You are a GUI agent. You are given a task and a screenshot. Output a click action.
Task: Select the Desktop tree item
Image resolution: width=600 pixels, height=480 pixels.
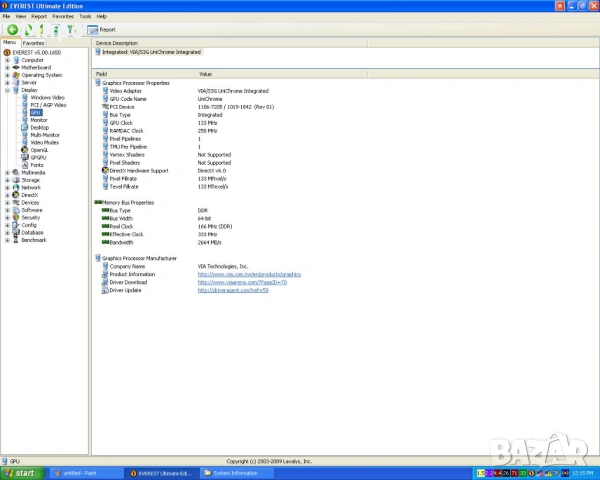pyautogui.click(x=39, y=127)
